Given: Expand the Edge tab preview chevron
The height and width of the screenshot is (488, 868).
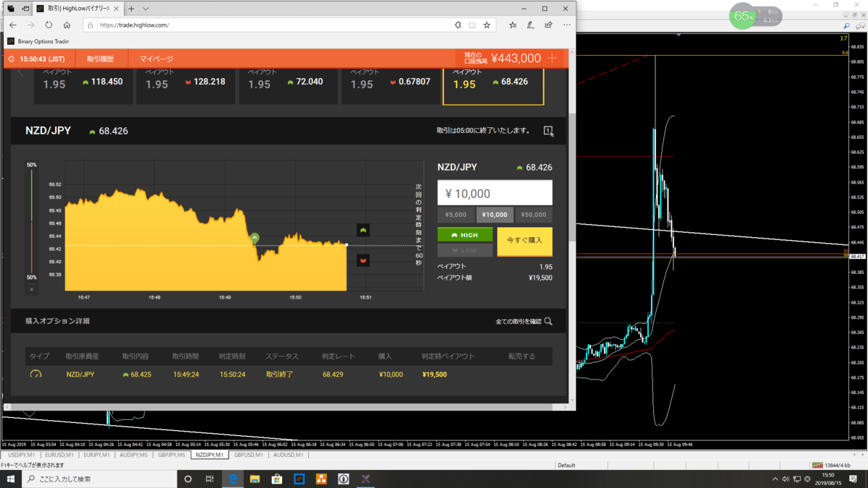Looking at the screenshot, I should pyautogui.click(x=145, y=9).
